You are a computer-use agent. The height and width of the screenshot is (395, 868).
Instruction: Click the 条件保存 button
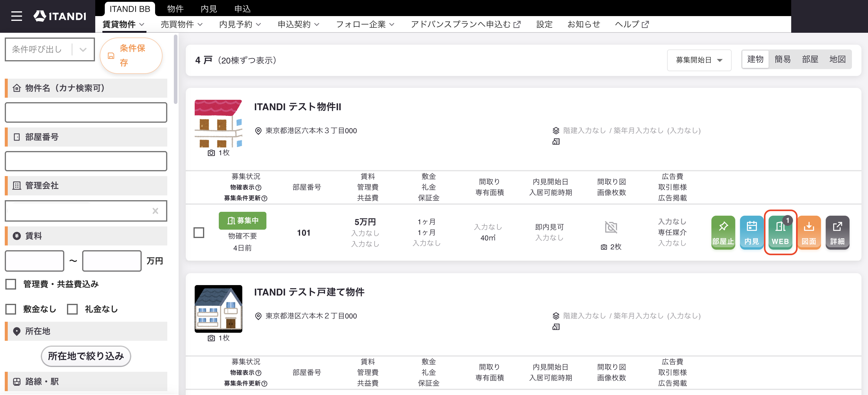tap(131, 56)
